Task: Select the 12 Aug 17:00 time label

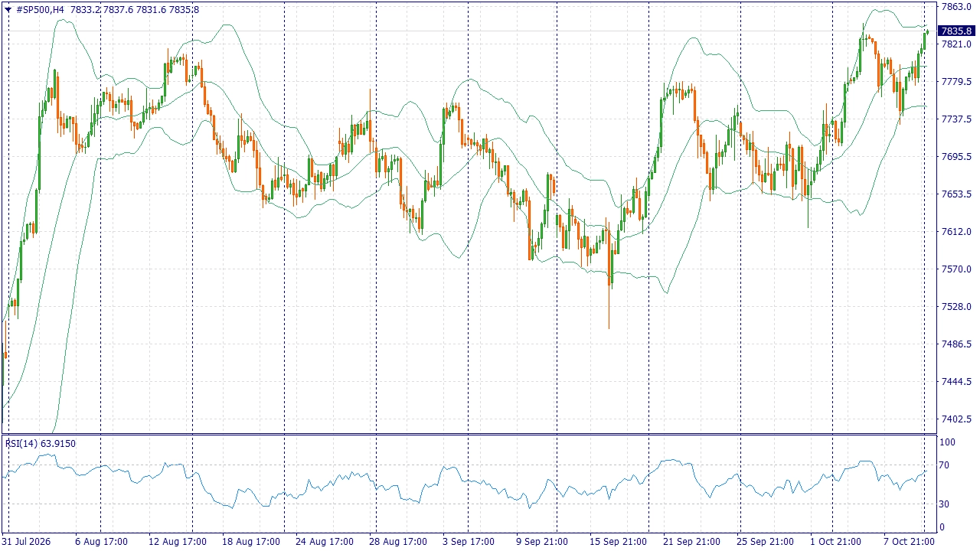Action: (177, 542)
